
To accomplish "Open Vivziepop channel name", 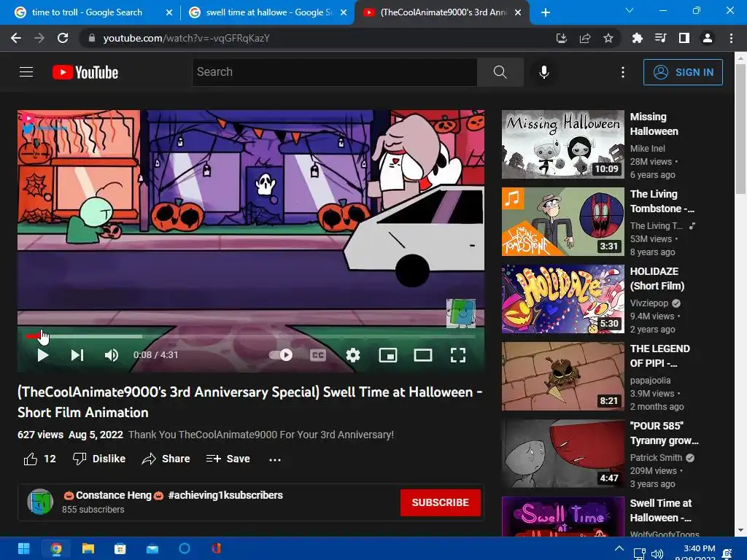I will [x=649, y=303].
